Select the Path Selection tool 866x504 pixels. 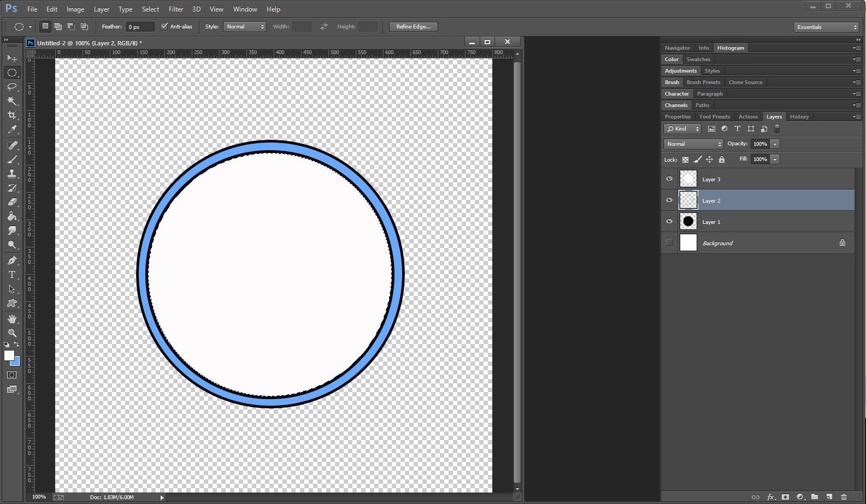(x=12, y=289)
